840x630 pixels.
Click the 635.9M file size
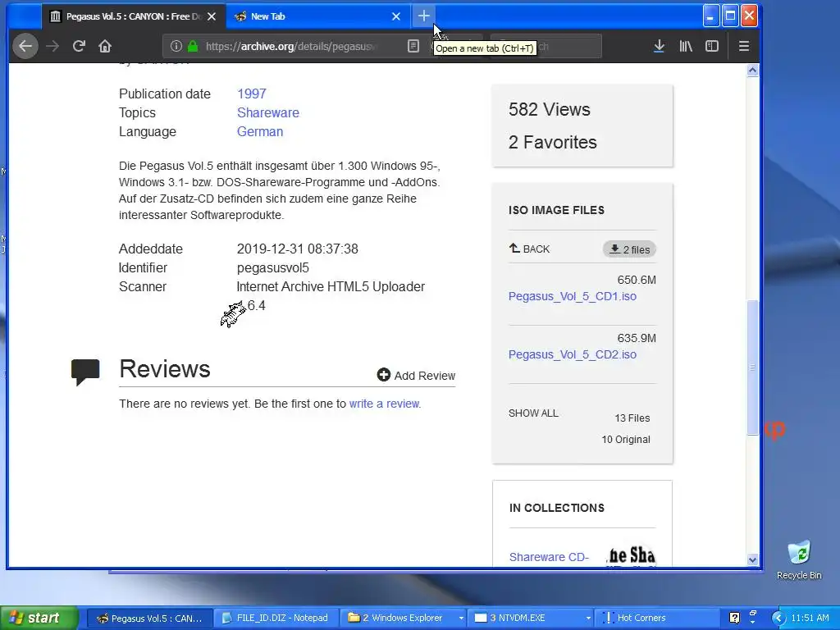(637, 338)
